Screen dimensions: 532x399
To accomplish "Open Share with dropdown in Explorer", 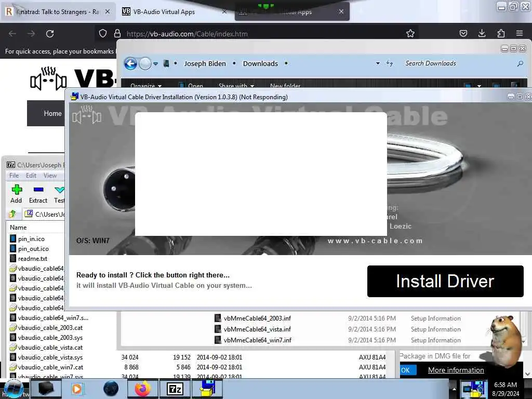I will (236, 86).
